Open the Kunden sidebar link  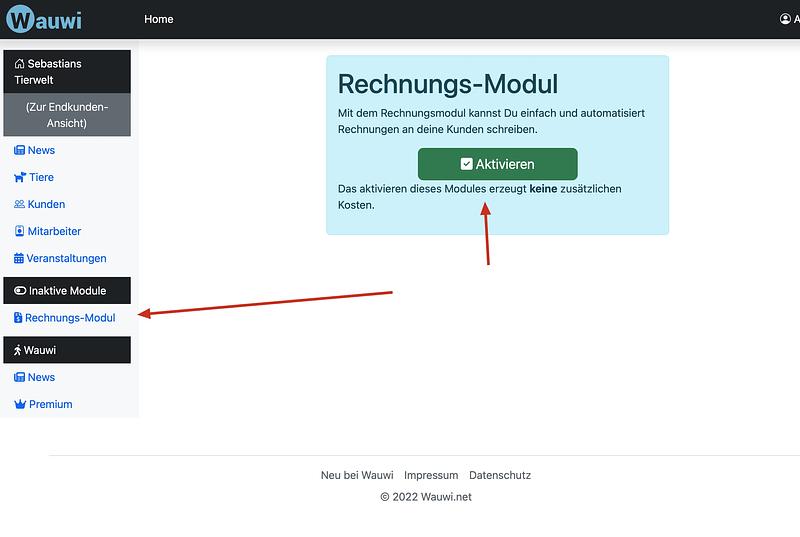[x=46, y=204]
